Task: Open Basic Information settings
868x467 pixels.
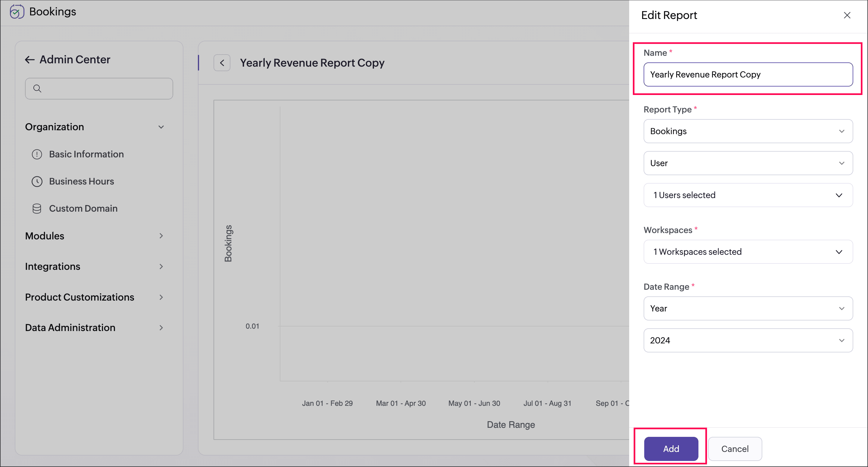Action: pos(86,154)
